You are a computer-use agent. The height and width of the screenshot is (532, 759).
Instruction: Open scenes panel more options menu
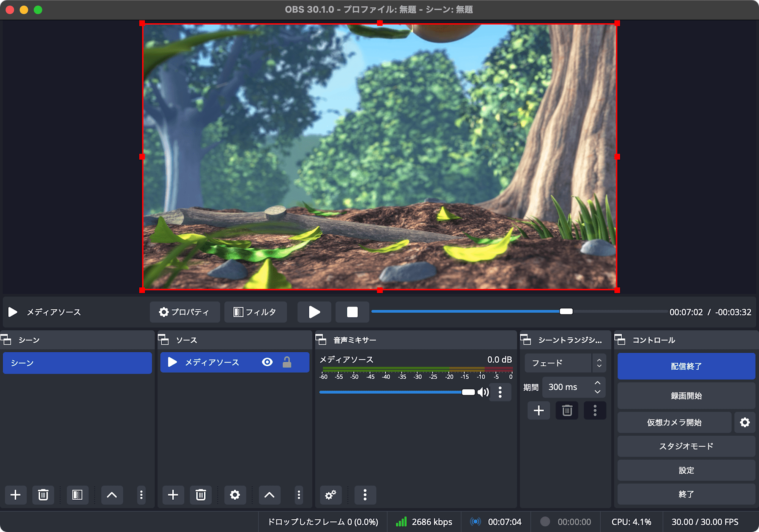pos(141,495)
